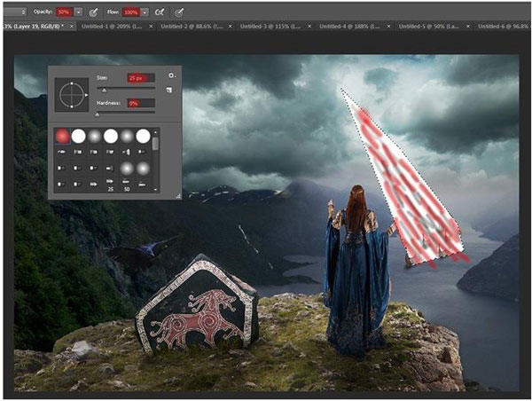Image resolution: width=532 pixels, height=401 pixels.
Task: Close the Untitled-3 tab
Action: coord(309,26)
